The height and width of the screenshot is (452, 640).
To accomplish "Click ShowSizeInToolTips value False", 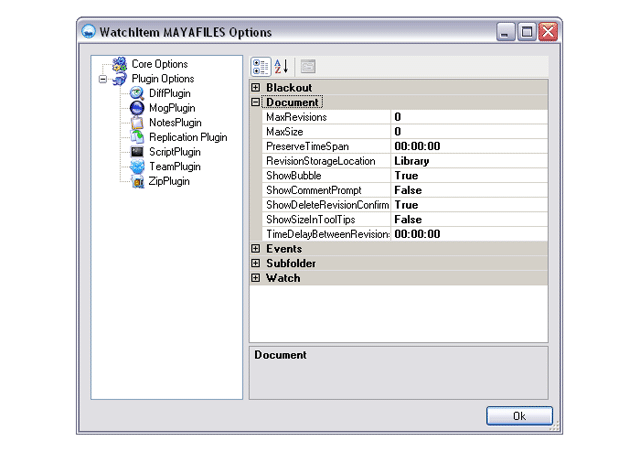I will [x=469, y=220].
